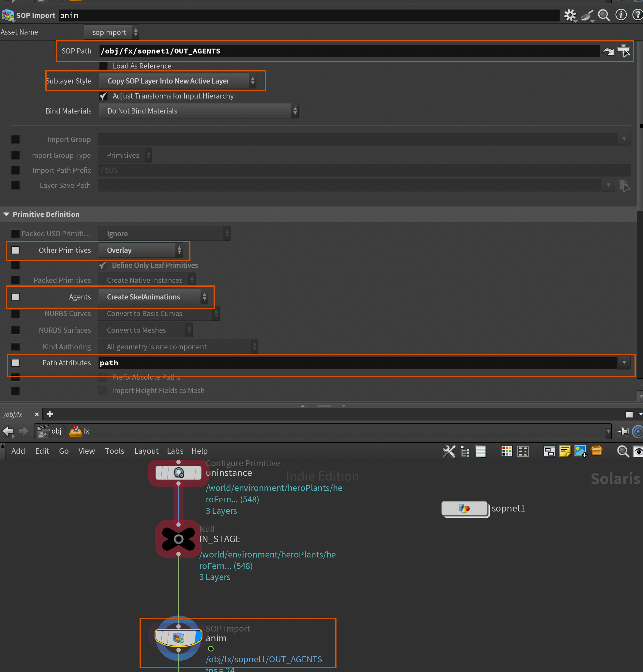Open the SOP Path node chooser icon
643x672 pixels.
(623, 51)
